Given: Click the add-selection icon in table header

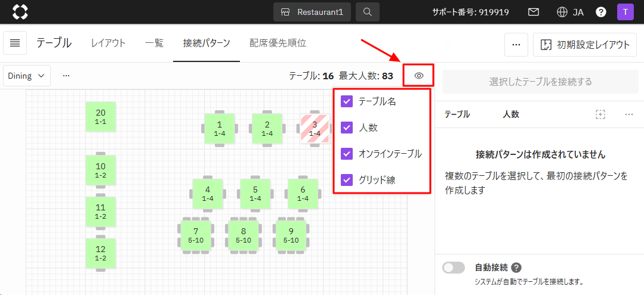Looking at the screenshot, I should (x=600, y=114).
